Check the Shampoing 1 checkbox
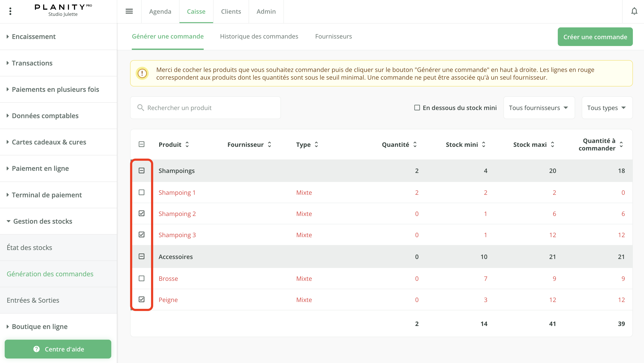Image resolution: width=644 pixels, height=363 pixels. pyautogui.click(x=141, y=192)
